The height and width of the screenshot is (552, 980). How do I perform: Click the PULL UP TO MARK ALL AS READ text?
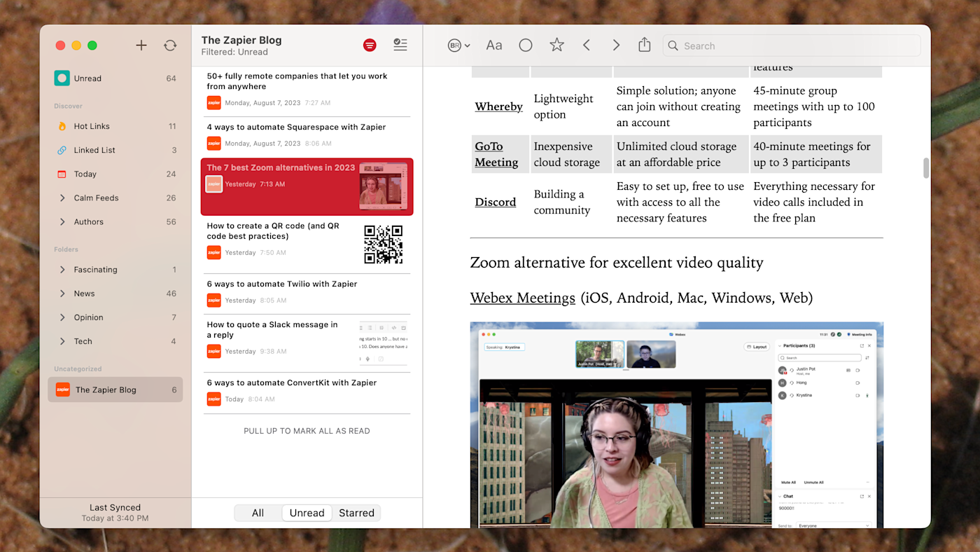coord(307,431)
